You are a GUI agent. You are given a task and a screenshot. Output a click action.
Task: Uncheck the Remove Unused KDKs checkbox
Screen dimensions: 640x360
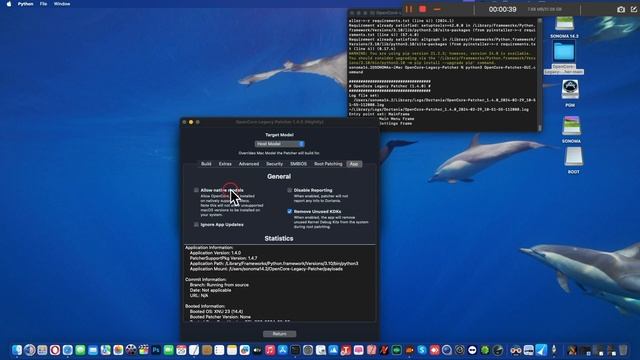[x=289, y=211]
